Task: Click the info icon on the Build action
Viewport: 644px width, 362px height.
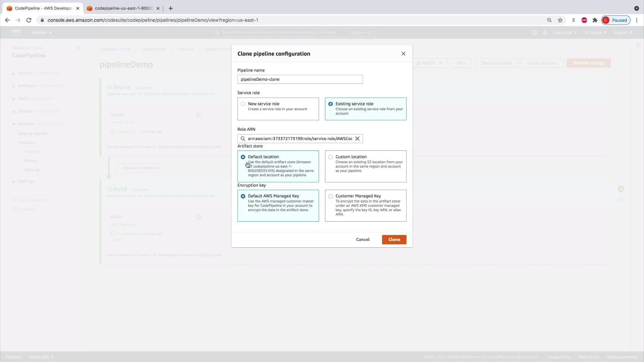Action: [x=199, y=217]
